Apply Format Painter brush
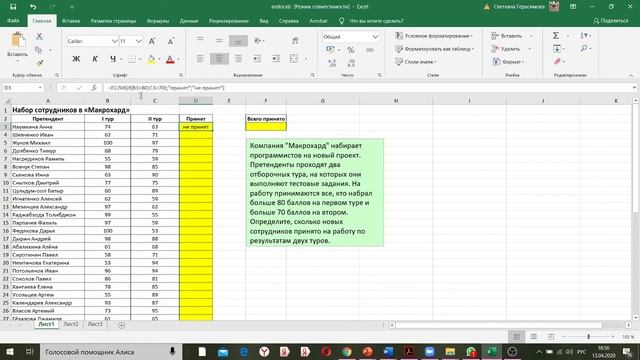The image size is (640, 360). [39, 63]
